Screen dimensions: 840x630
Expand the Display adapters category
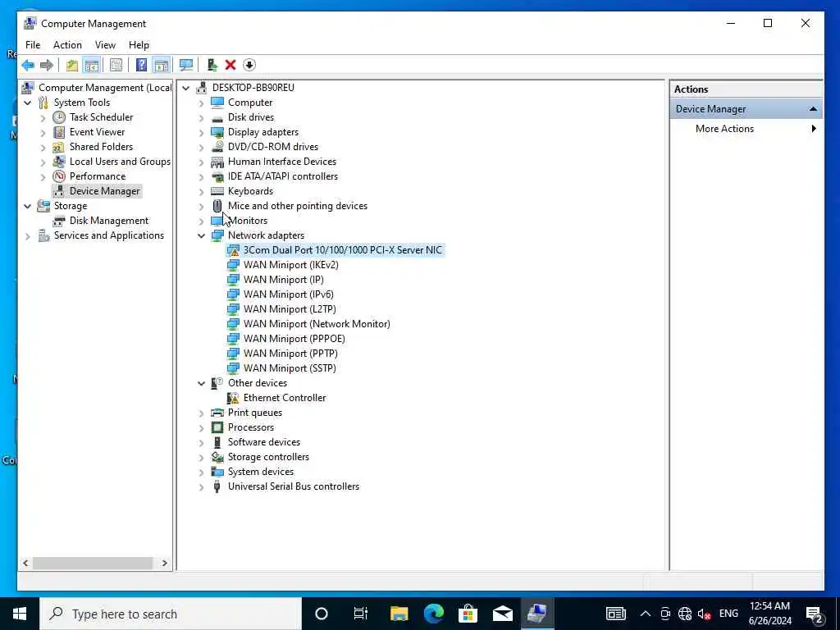(202, 132)
